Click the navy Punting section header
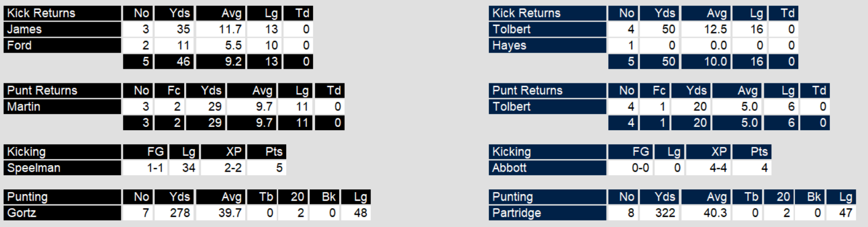The width and height of the screenshot is (868, 227). pyautogui.click(x=512, y=197)
